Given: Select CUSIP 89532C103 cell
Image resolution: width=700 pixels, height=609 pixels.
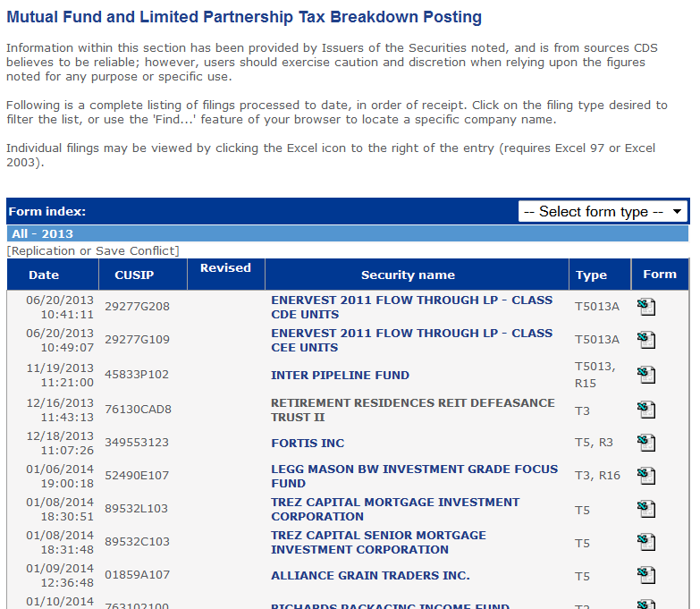Looking at the screenshot, I should (x=137, y=541).
